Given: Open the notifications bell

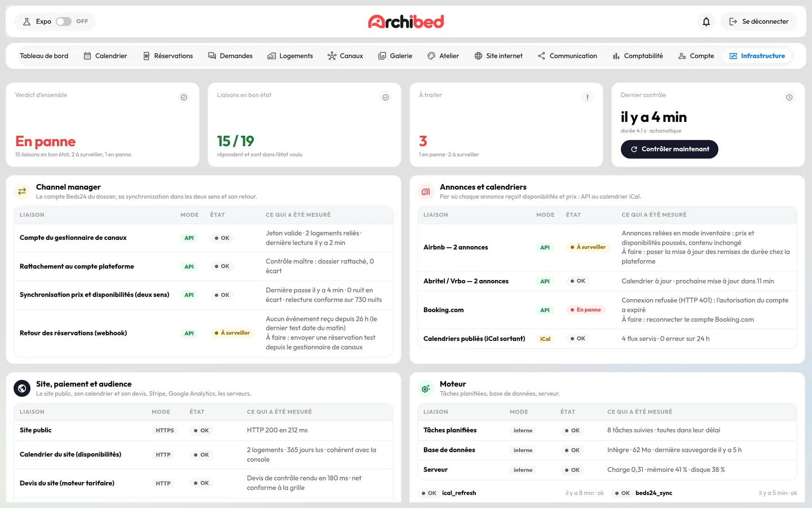Looking at the screenshot, I should [706, 21].
